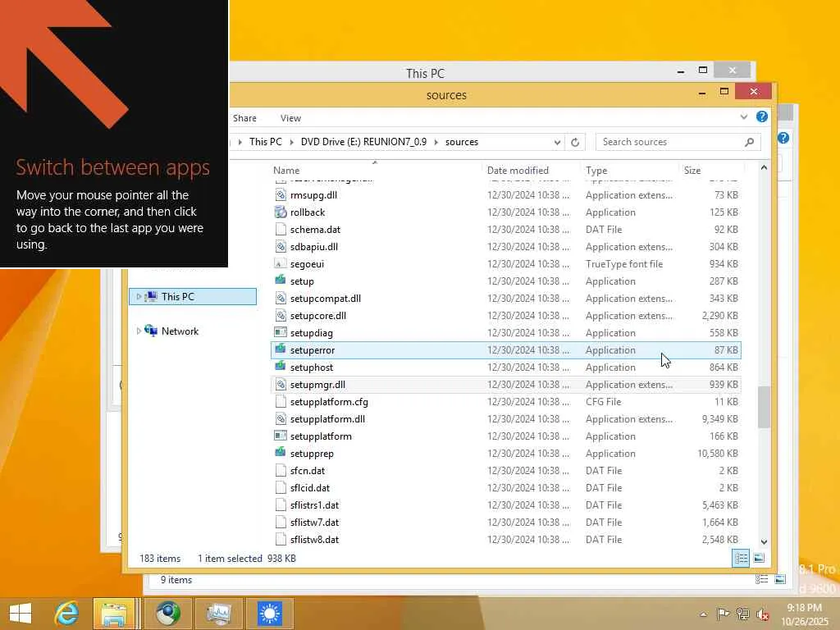The width and height of the screenshot is (840, 630).
Task: Click the setupmgr.dll file icon
Action: [x=281, y=385]
